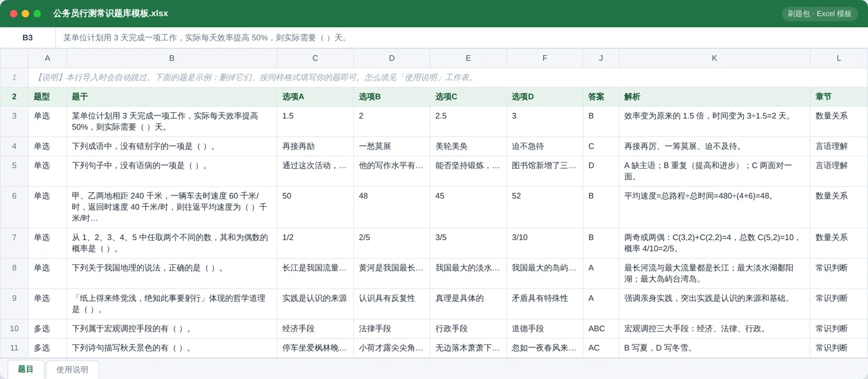
Task: Select row 3 header
Action: click(14, 122)
